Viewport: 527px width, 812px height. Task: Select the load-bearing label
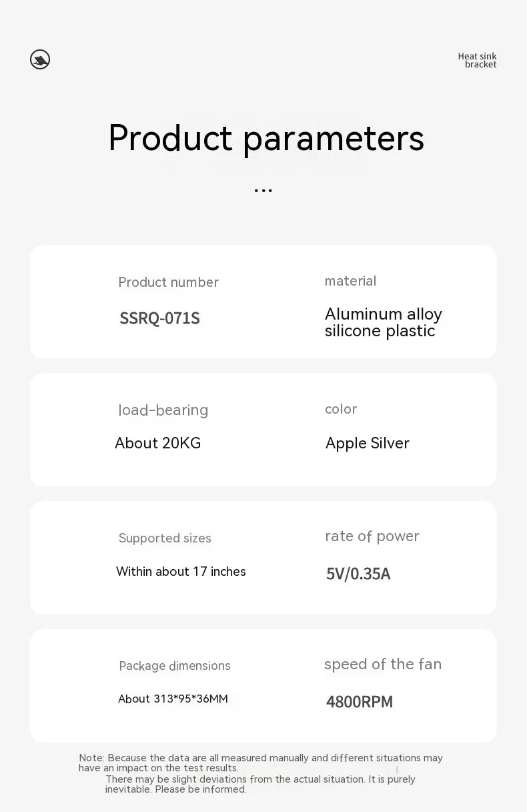[x=163, y=410]
